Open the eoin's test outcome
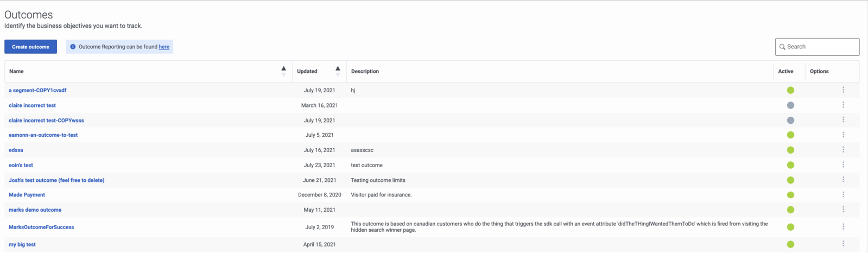The width and height of the screenshot is (868, 253). pyautogui.click(x=21, y=165)
